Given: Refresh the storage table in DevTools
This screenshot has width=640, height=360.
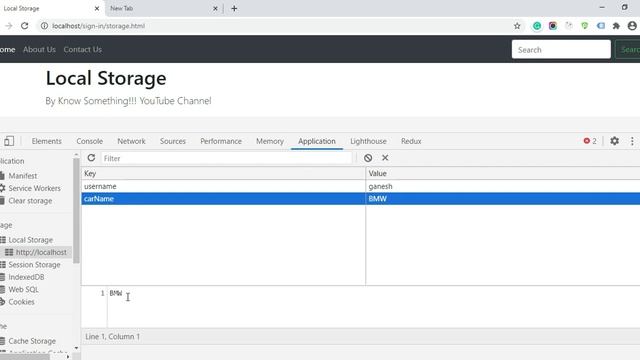Looking at the screenshot, I should [x=91, y=158].
